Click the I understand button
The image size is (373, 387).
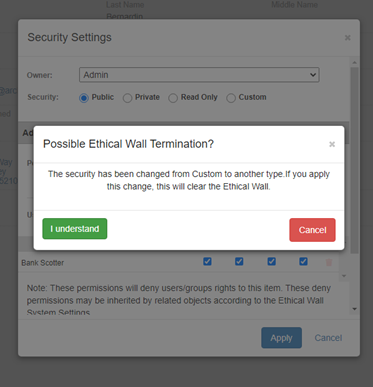(x=75, y=229)
